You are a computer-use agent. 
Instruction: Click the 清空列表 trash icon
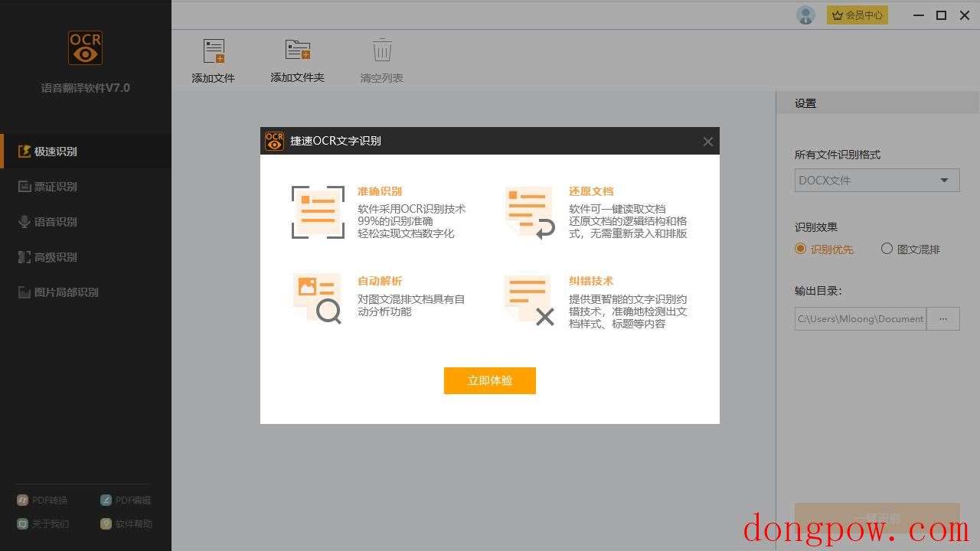(382, 51)
